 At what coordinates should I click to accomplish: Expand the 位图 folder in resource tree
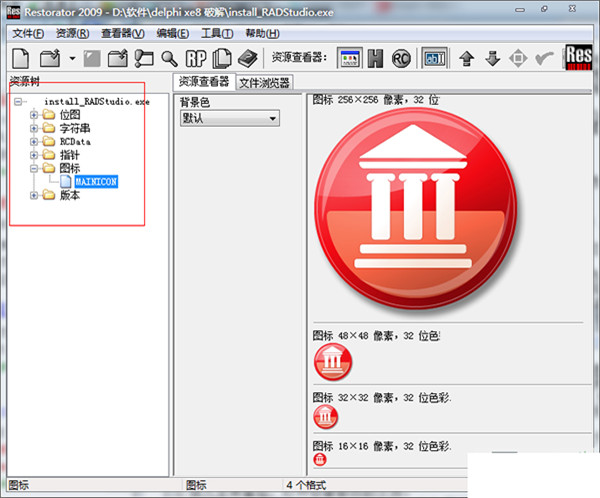pyautogui.click(x=35, y=115)
